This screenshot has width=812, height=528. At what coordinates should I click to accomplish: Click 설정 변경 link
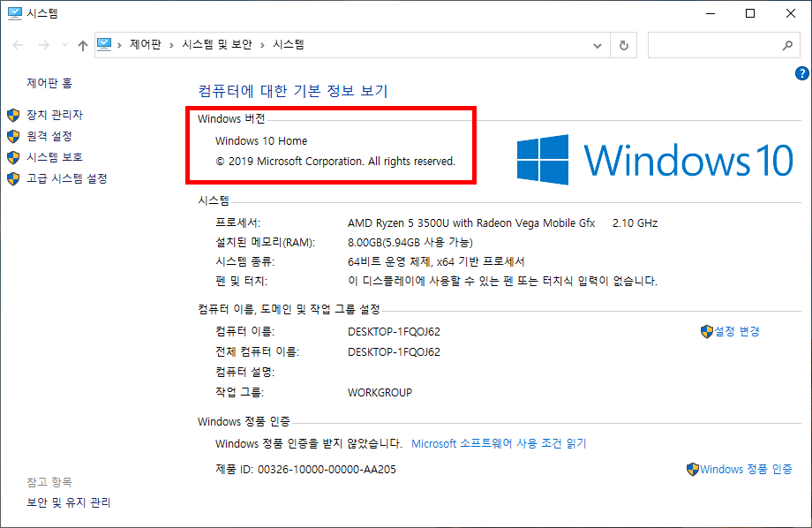tap(737, 331)
